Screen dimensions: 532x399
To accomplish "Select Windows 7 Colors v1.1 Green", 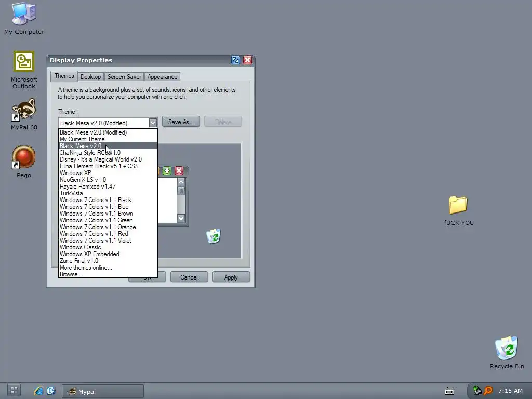I will [108, 220].
